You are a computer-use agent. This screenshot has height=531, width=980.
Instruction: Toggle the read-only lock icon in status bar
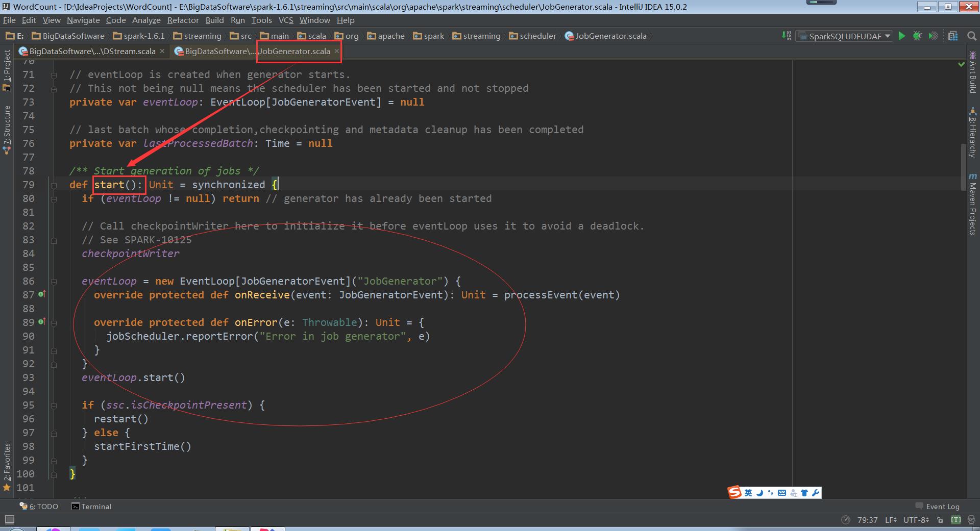pyautogui.click(x=940, y=520)
